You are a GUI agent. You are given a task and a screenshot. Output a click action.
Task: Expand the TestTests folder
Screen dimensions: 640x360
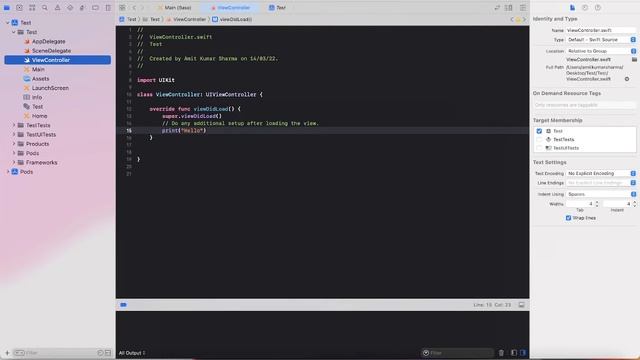13,125
